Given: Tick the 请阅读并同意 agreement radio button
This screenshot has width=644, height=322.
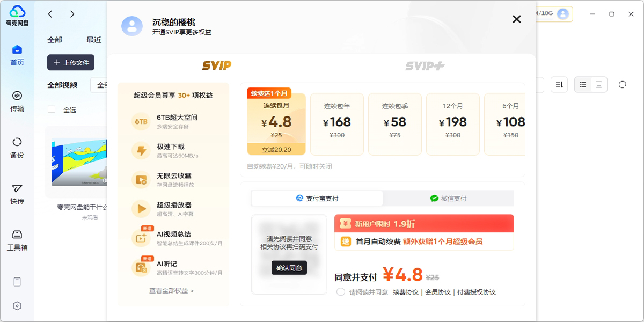Looking at the screenshot, I should [x=340, y=292].
